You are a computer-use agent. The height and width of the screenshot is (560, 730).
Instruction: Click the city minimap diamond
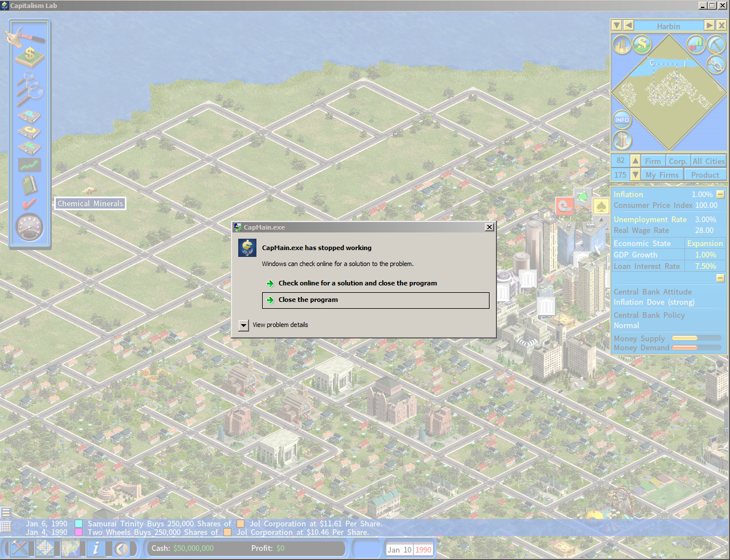pyautogui.click(x=668, y=92)
